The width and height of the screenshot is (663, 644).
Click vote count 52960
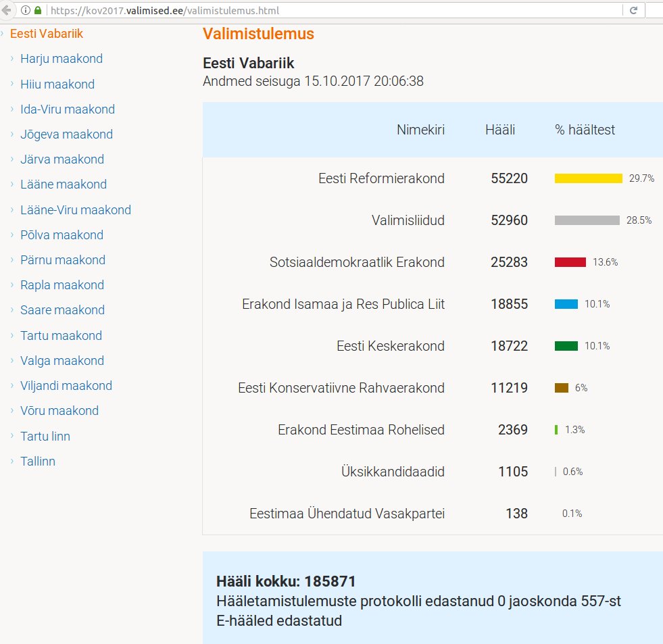click(x=509, y=220)
